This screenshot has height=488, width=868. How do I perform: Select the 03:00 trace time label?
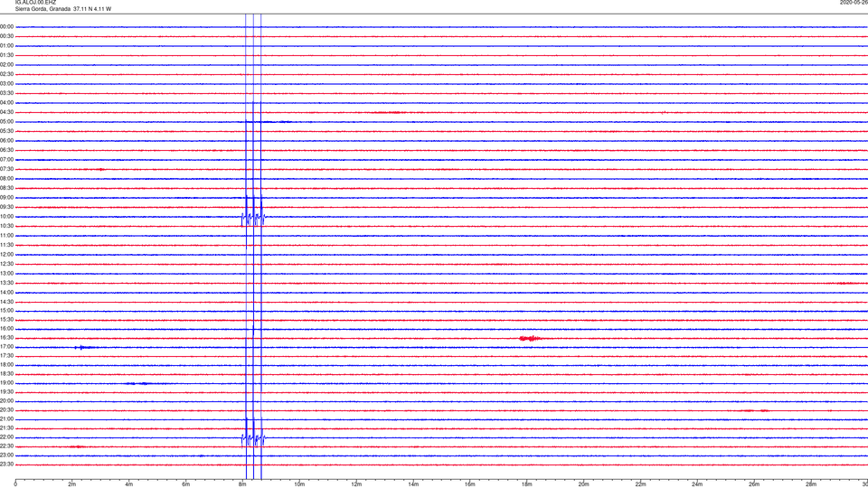click(x=6, y=83)
